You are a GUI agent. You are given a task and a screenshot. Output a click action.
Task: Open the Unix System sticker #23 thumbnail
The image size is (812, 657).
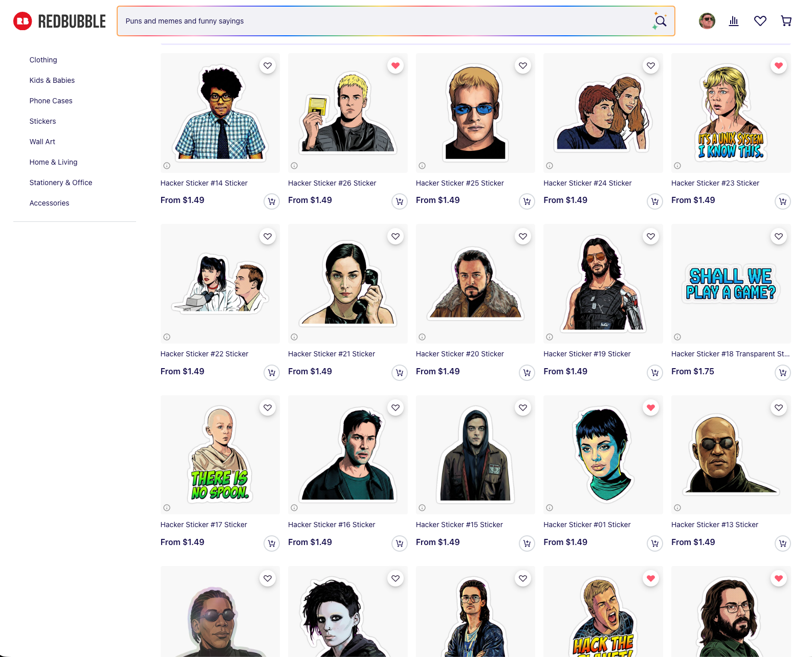[x=731, y=113]
